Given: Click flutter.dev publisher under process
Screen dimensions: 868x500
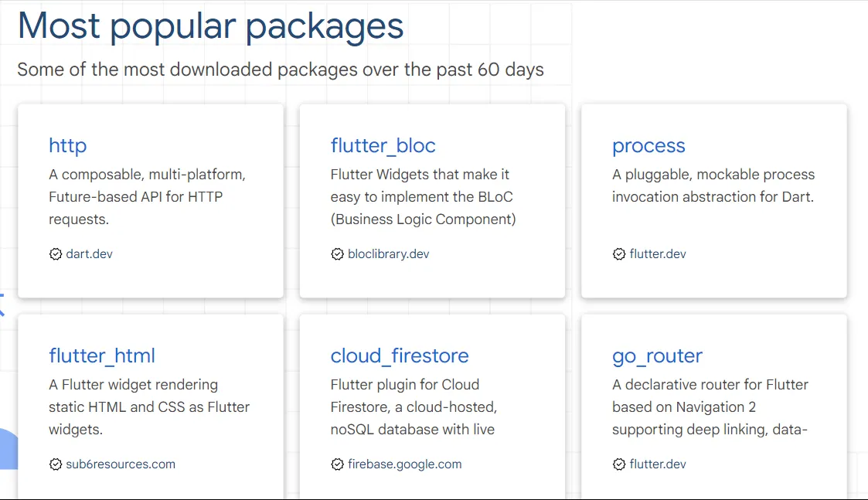Looking at the screenshot, I should coord(658,254).
